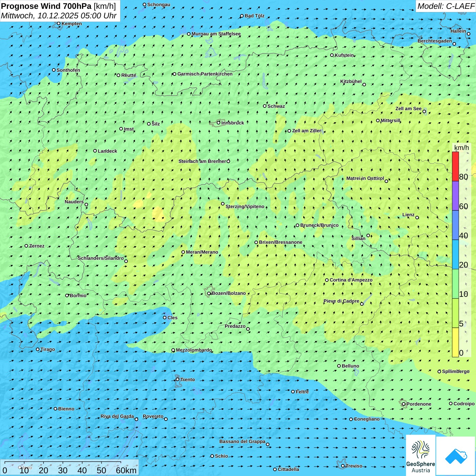Viewport: 476px width, 476px height.
Task: Select the Bozen/Bolzano city marker
Action: (209, 293)
